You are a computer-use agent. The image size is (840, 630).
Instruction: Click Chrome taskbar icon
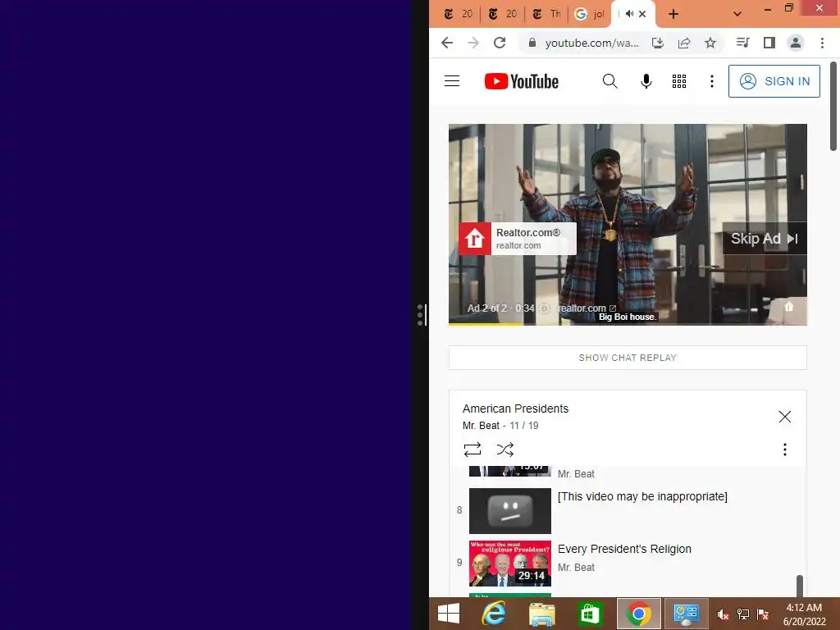[638, 614]
